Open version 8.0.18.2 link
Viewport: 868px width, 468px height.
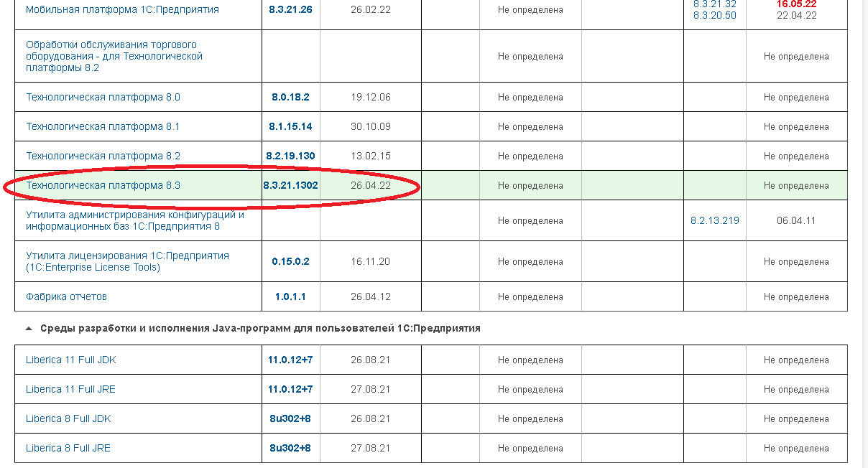pos(290,97)
